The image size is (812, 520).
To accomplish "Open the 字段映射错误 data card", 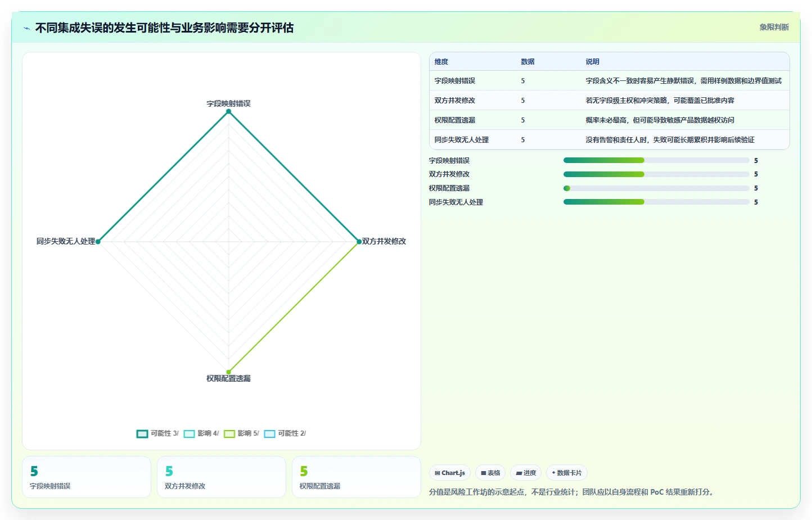I will (x=87, y=477).
